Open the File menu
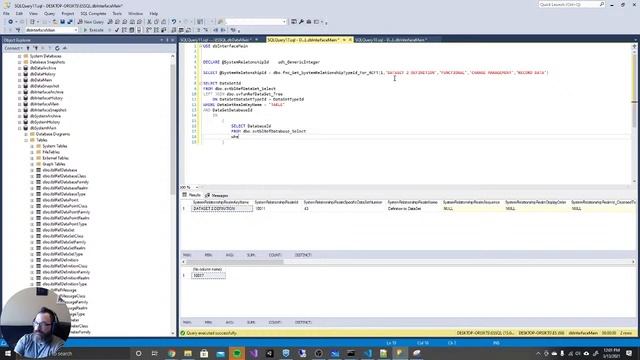Image resolution: width=640 pixels, height=360 pixels. coord(6,13)
